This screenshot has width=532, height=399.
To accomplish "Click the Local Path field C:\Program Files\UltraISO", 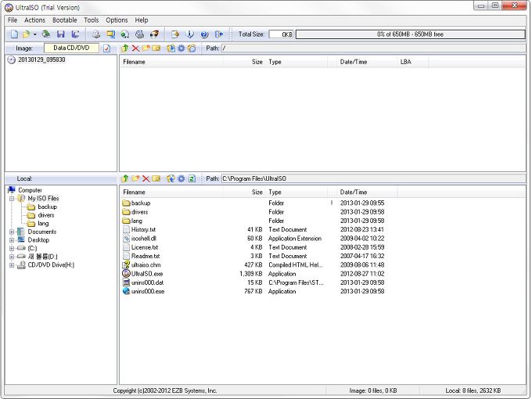I will click(373, 178).
